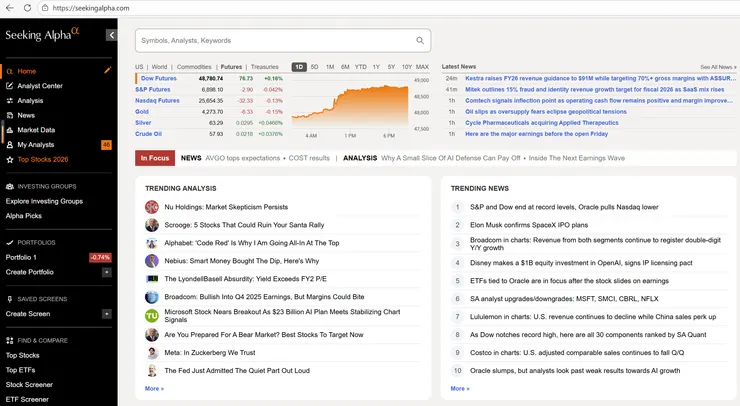
Task: Expand More under Trending News
Action: click(459, 388)
